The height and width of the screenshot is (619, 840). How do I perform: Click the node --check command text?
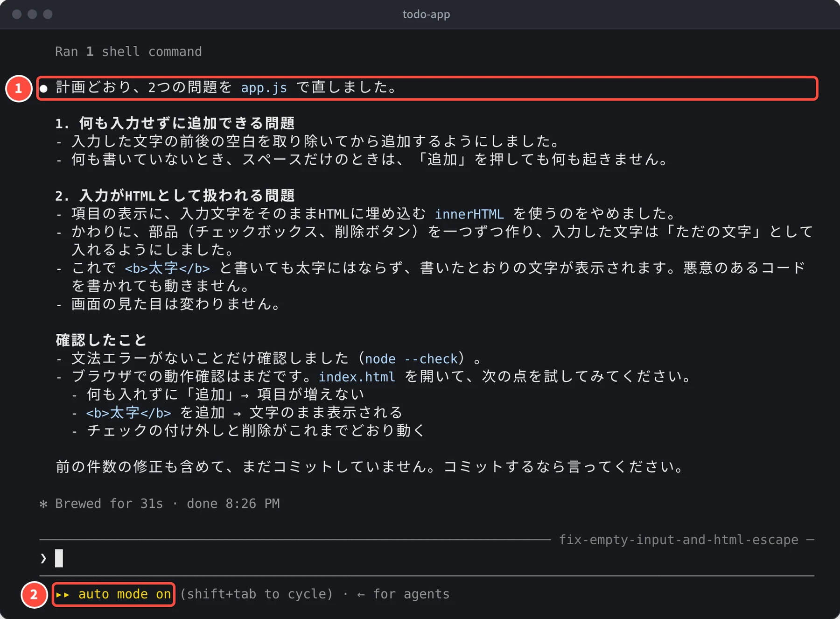[x=411, y=359]
